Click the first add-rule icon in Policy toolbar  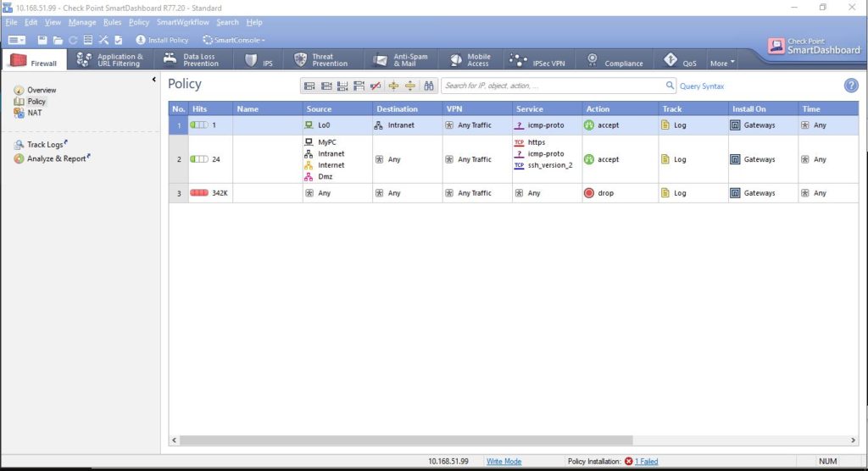(309, 86)
